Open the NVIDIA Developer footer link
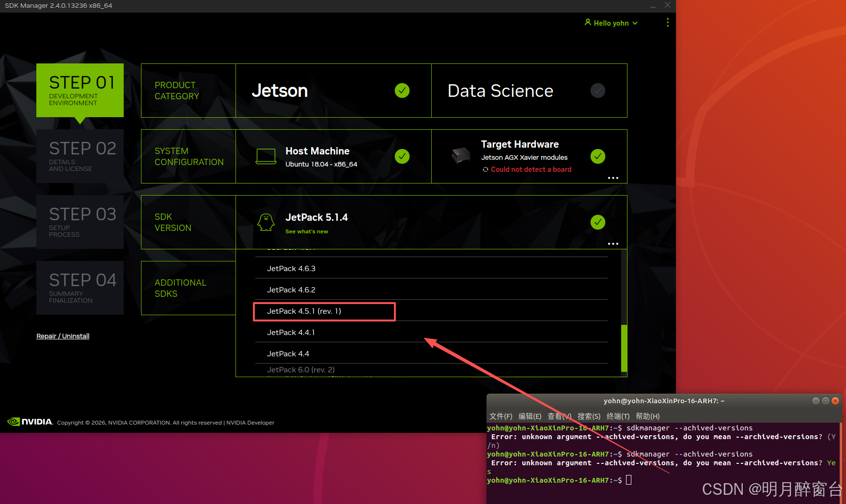The width and height of the screenshot is (846, 504). coord(250,423)
